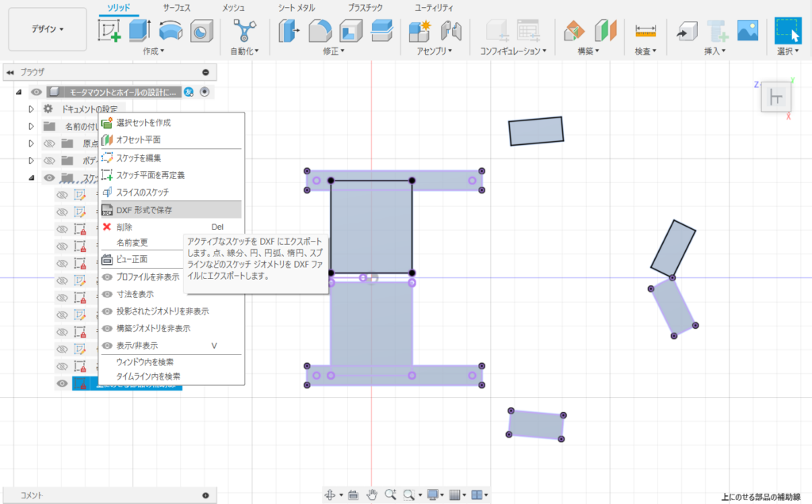
Task: Select the Fillet tool icon
Action: tap(320, 31)
